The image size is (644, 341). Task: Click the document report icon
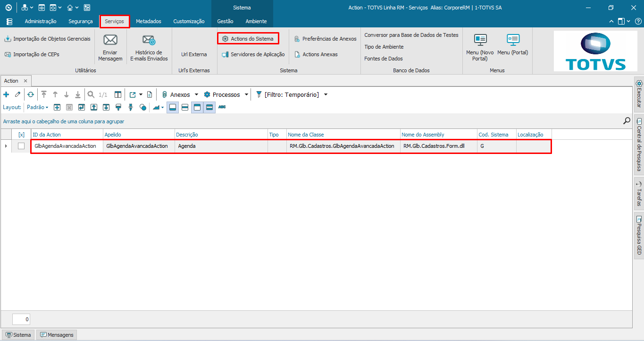point(150,94)
